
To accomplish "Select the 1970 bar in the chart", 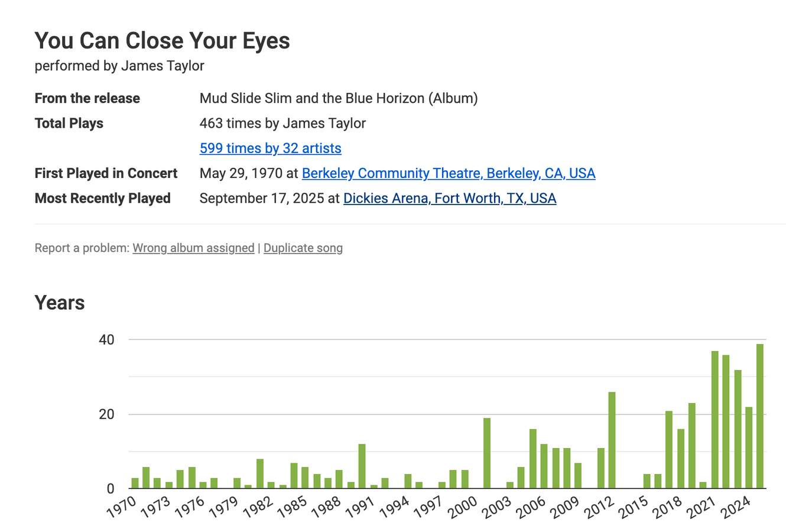I will (135, 484).
